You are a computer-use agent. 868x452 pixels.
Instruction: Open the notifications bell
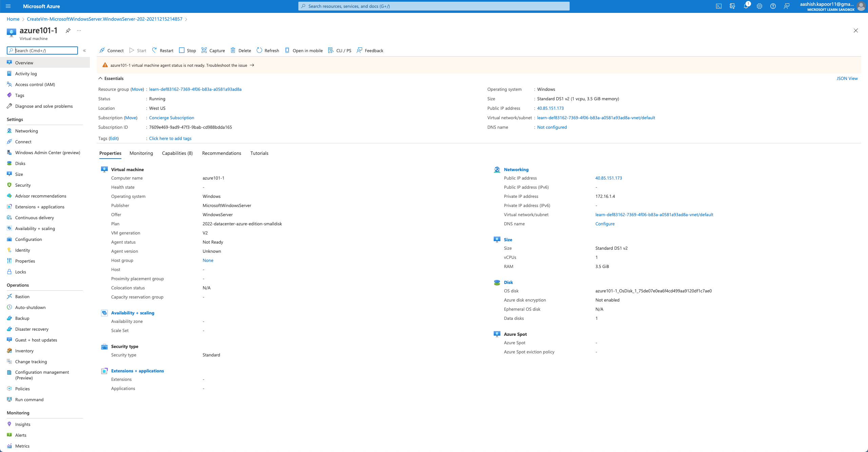[746, 6]
